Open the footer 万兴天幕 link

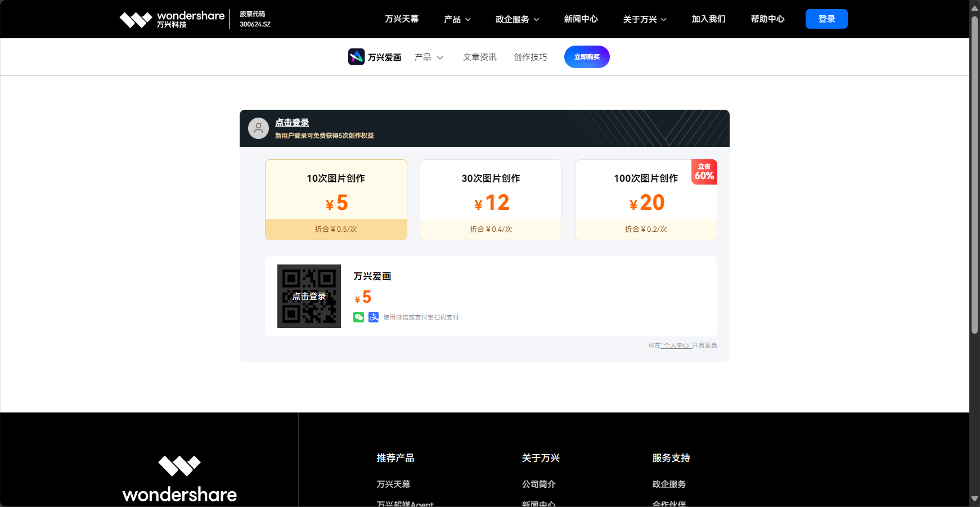pyautogui.click(x=393, y=484)
